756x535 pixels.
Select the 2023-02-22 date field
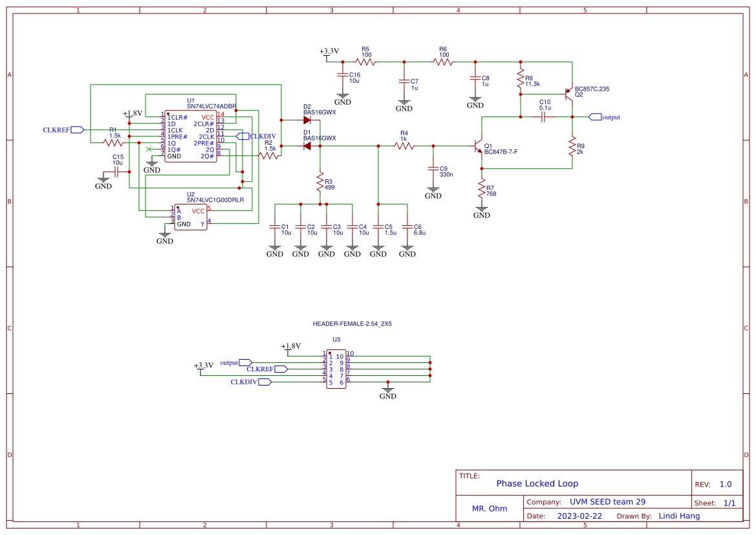pos(580,516)
